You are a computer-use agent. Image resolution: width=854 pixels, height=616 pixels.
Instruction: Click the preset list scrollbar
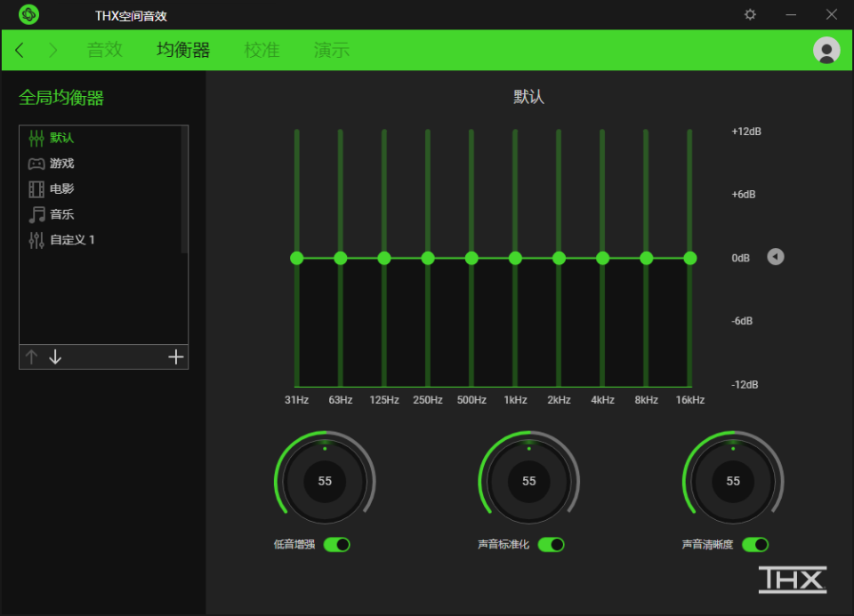185,189
